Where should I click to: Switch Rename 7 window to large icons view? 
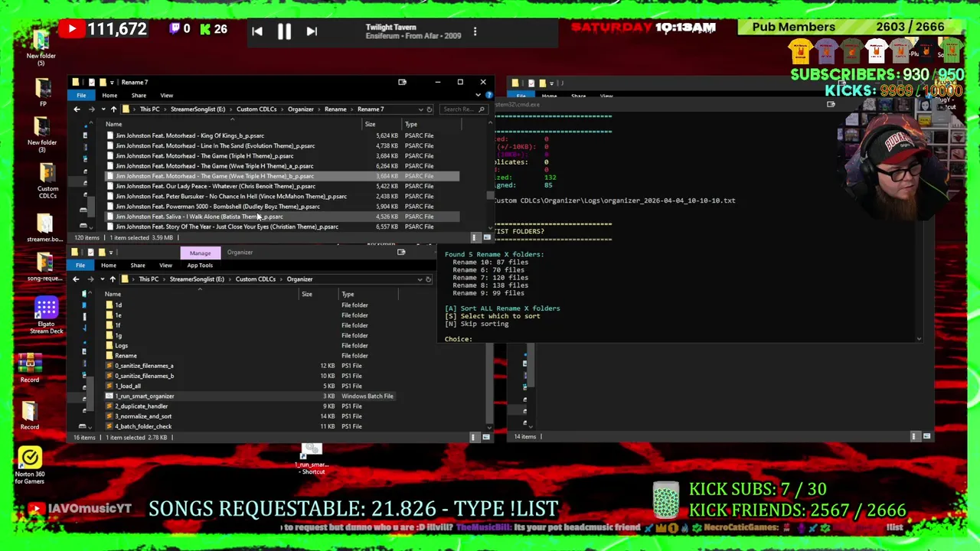[x=486, y=237]
